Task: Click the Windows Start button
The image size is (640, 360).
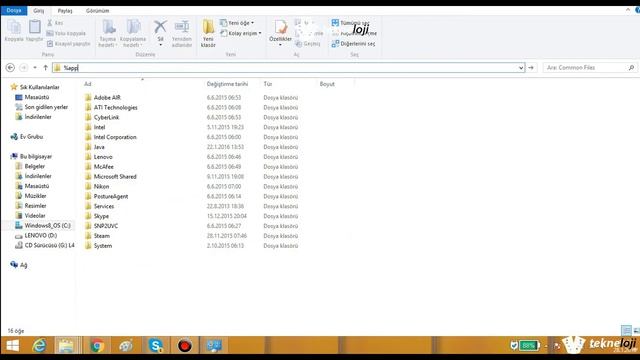Action: pos(13,346)
